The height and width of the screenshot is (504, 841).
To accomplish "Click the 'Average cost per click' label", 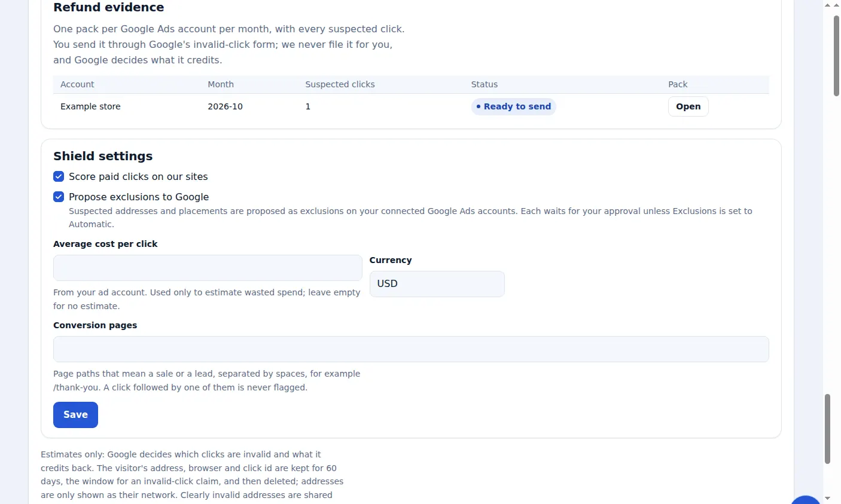I will click(x=105, y=244).
